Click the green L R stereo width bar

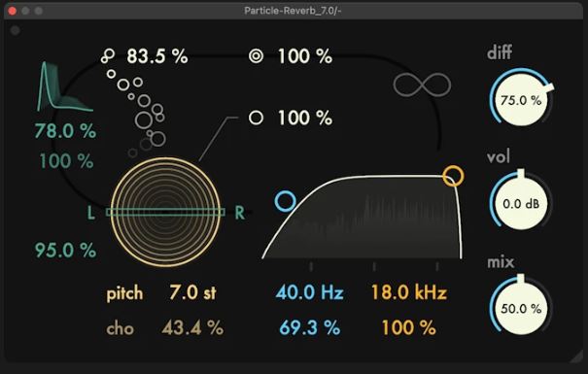click(165, 213)
